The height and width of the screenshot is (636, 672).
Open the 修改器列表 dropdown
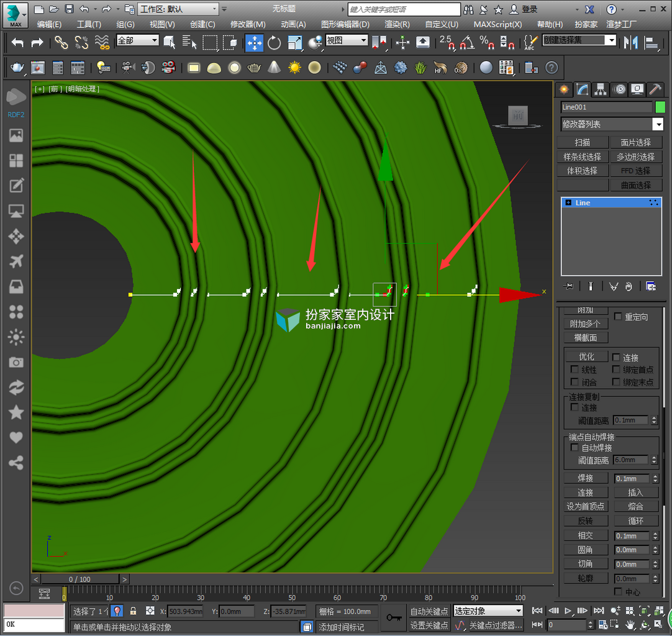612,124
